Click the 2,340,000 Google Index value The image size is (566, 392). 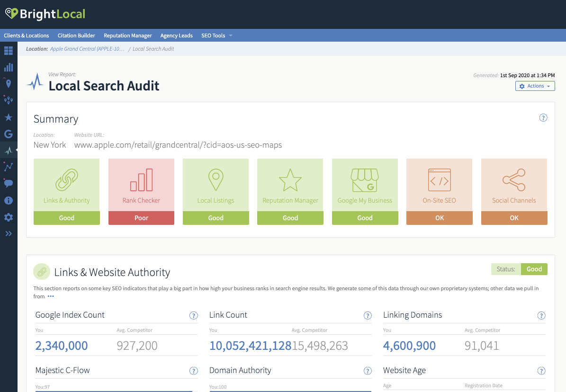[x=62, y=346]
